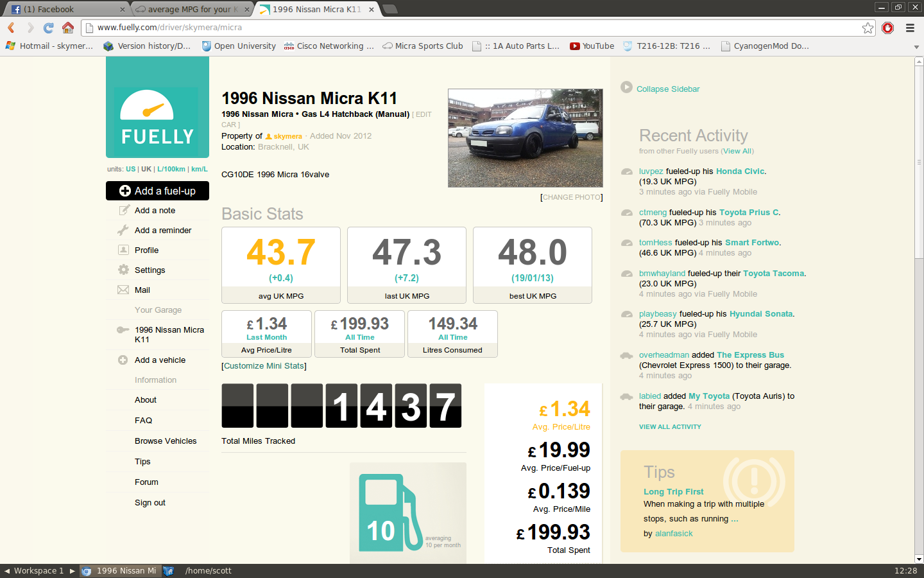Screen dimensions: 924x578
Task: Click the browser back arrow
Action: point(11,28)
